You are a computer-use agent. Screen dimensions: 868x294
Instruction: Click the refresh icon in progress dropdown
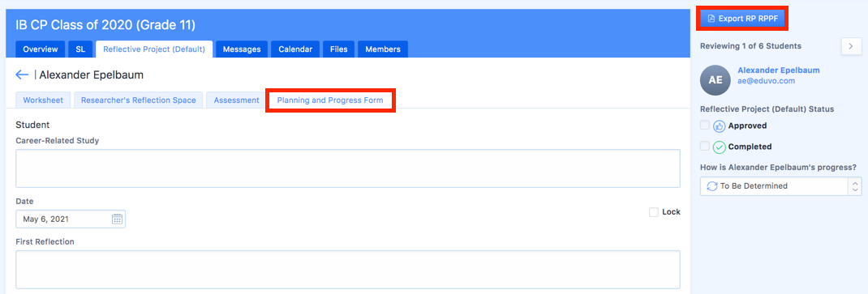pos(712,186)
